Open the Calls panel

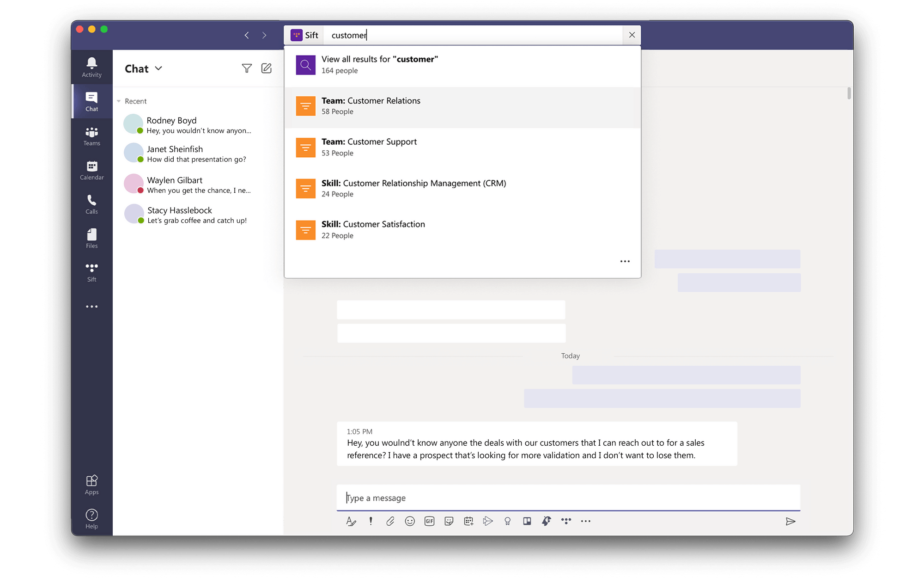(x=91, y=203)
